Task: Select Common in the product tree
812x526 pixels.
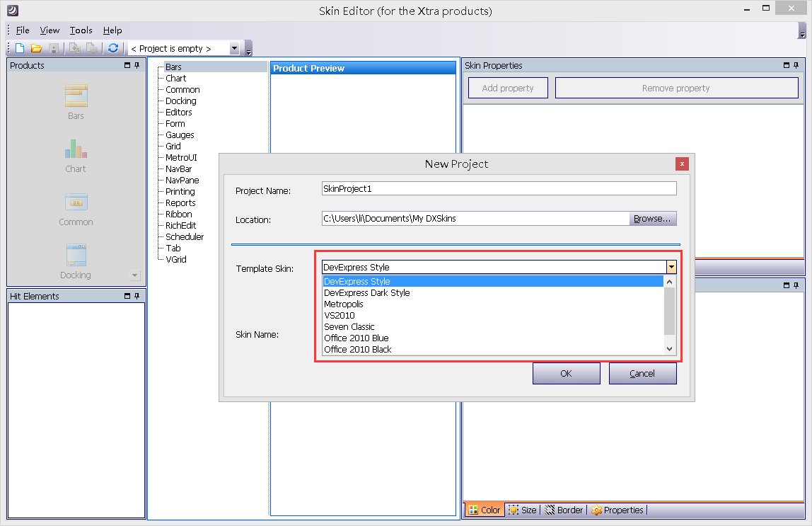Action: [182, 90]
